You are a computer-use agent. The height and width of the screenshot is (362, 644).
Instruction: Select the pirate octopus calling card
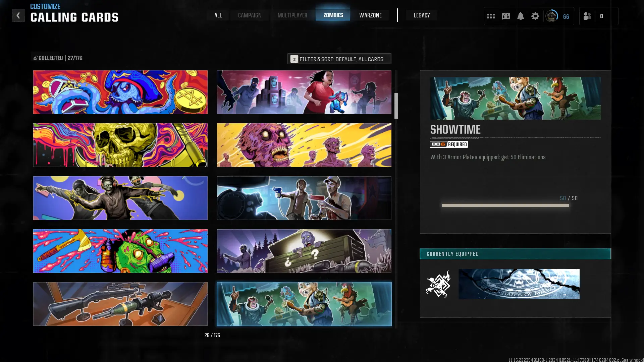120,92
